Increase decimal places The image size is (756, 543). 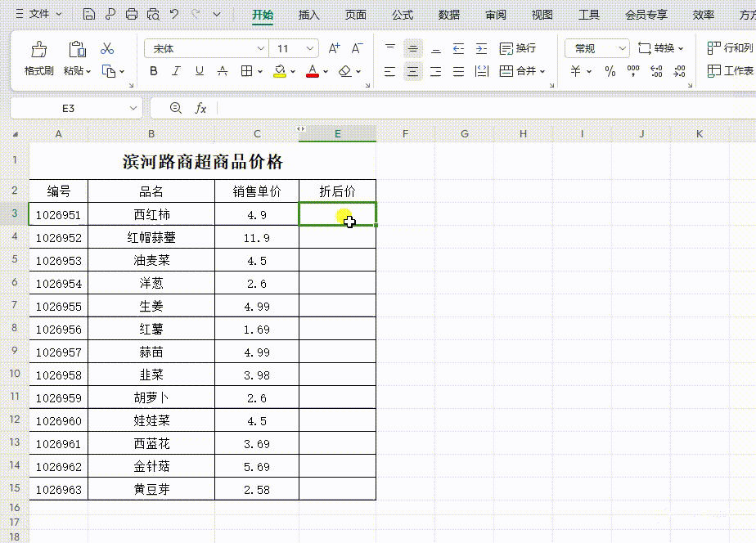coord(656,71)
